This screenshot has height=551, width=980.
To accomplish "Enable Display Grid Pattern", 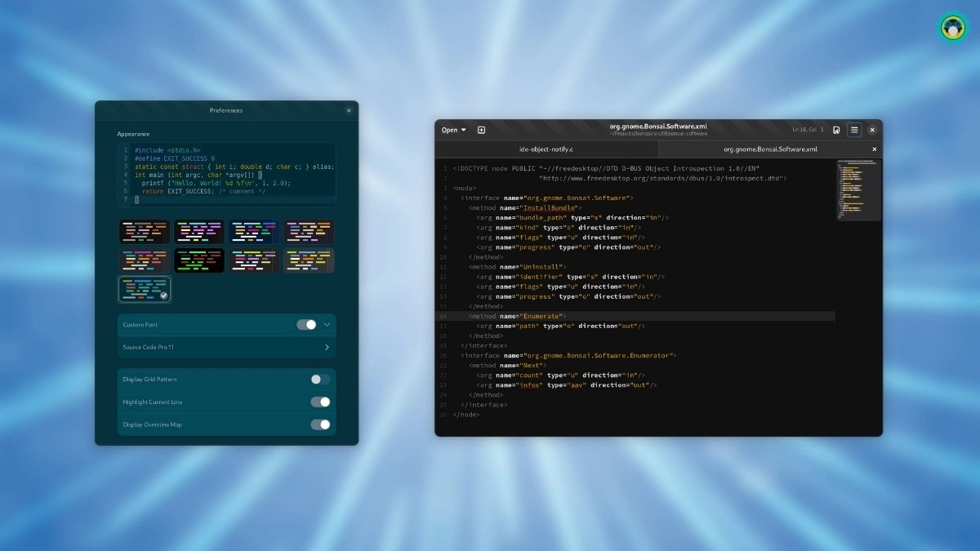I will [x=320, y=380].
